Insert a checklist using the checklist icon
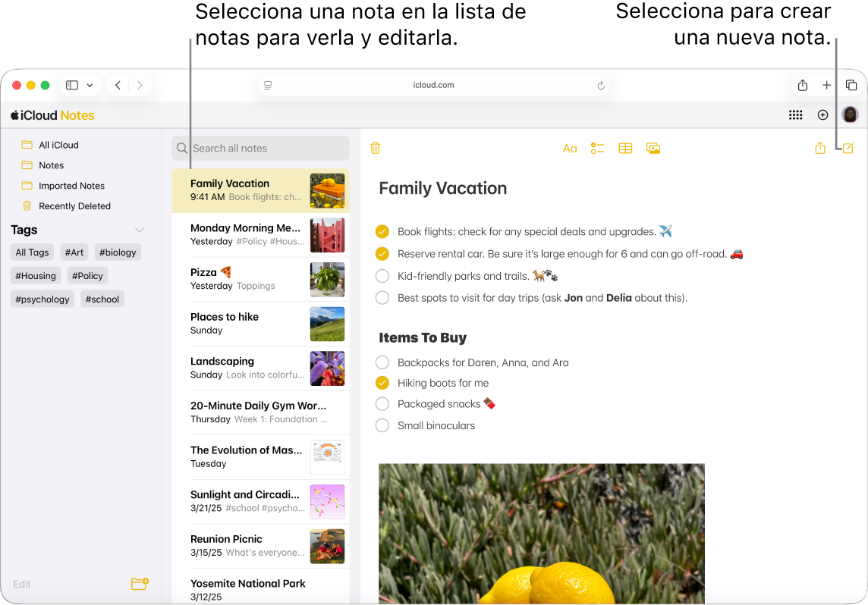Image resolution: width=868 pixels, height=605 pixels. (597, 148)
